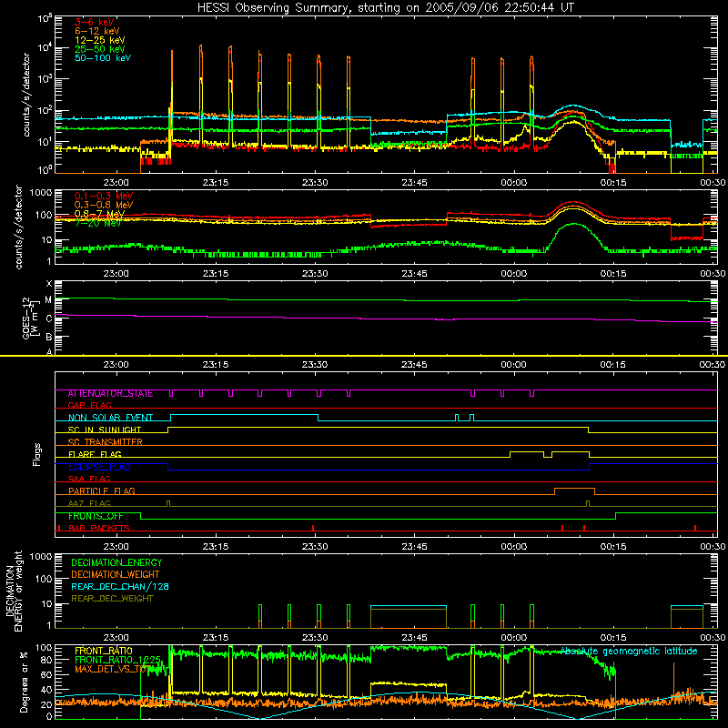Select the 6-12 keV legend label
728x728 pixels.
pos(97,31)
